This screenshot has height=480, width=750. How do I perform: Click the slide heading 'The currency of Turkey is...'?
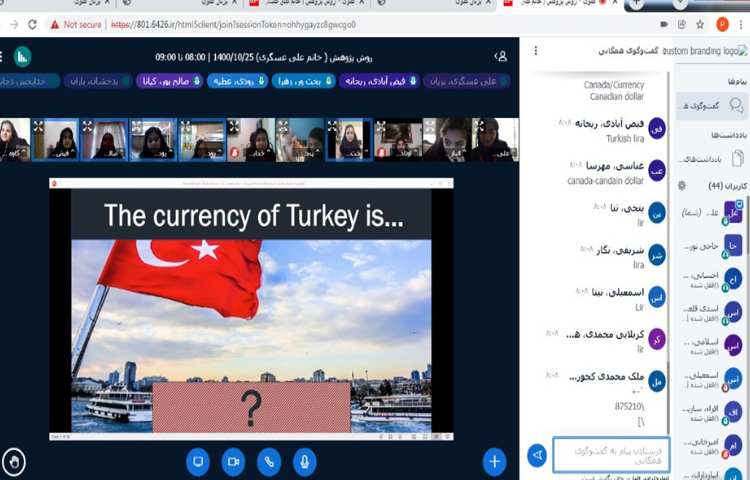[x=254, y=216]
